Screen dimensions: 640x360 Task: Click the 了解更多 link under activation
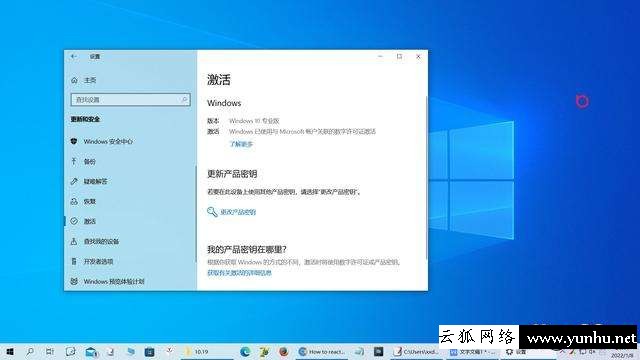click(241, 144)
